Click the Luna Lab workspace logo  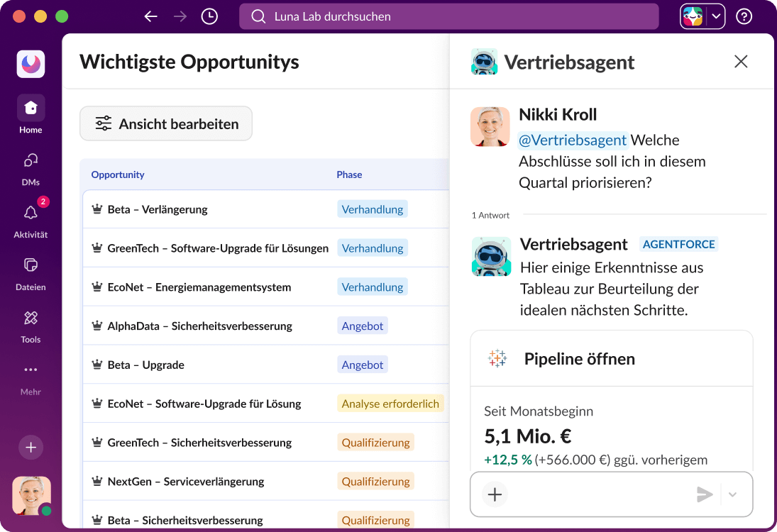point(30,64)
